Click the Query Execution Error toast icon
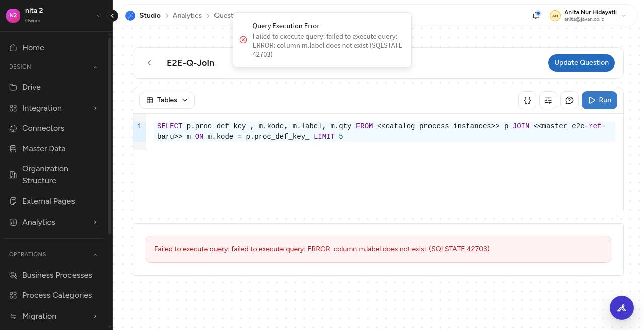This screenshot has width=644, height=330. 243,40
